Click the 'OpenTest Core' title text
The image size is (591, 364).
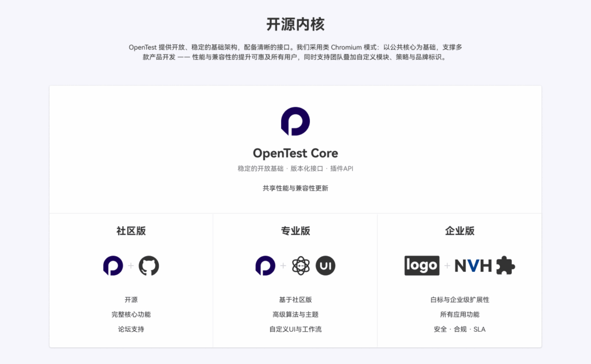pyautogui.click(x=295, y=153)
